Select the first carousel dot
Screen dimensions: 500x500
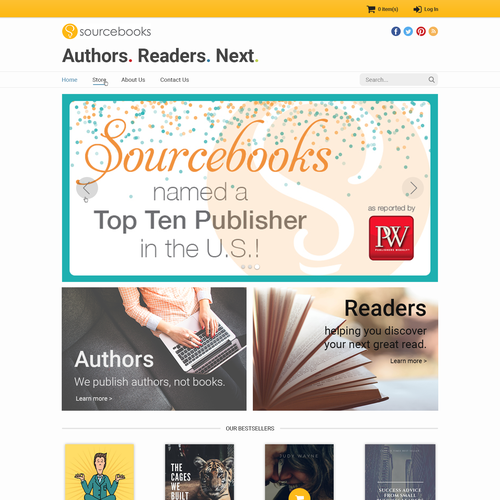pyautogui.click(x=243, y=267)
